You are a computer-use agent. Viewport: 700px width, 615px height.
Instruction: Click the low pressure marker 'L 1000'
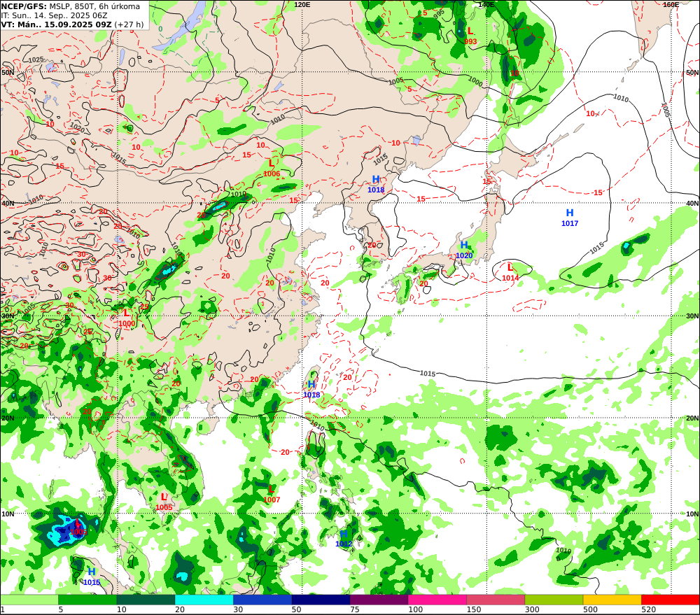[127, 318]
